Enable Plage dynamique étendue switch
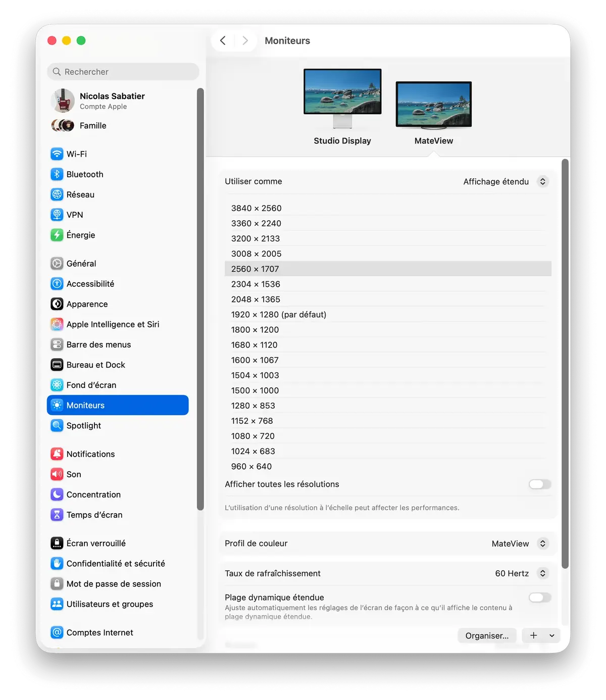The image size is (606, 700). [540, 597]
